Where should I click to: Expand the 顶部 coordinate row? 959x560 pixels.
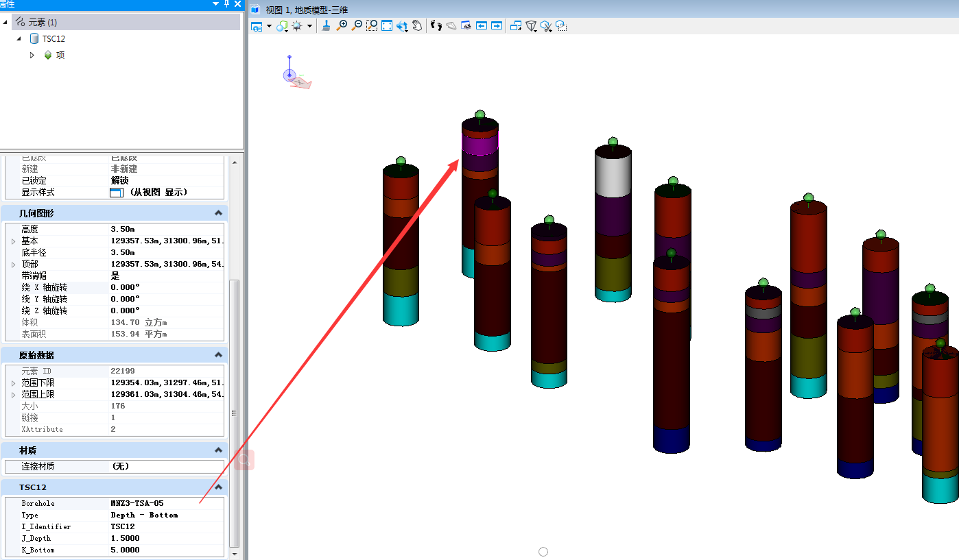point(13,265)
